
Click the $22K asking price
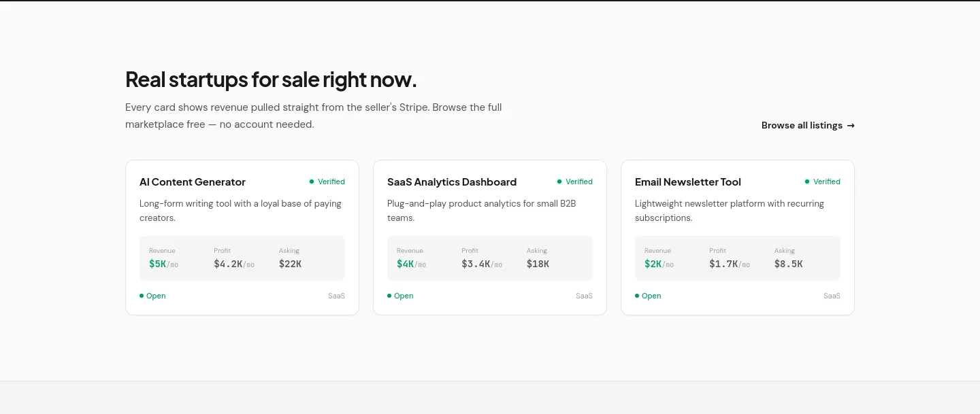[x=290, y=264]
